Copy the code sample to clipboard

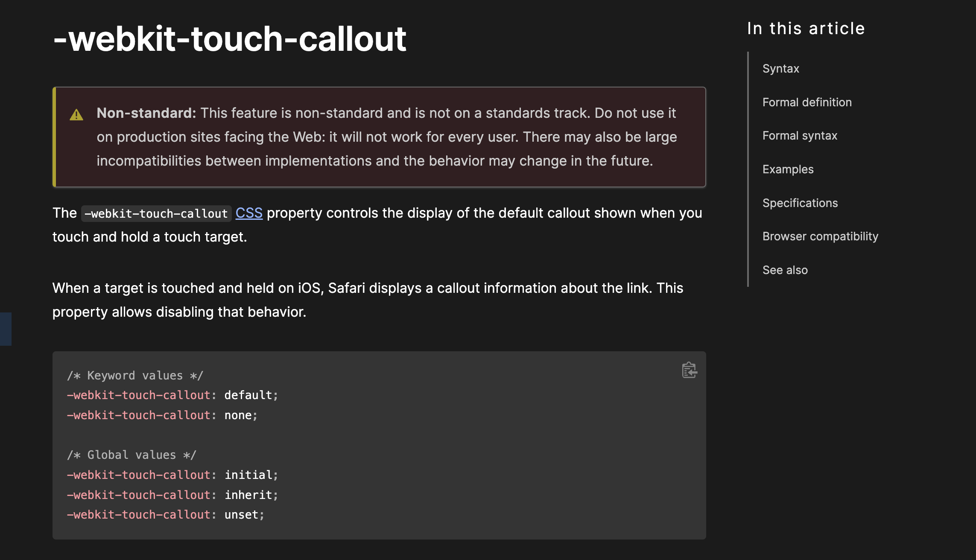689,370
